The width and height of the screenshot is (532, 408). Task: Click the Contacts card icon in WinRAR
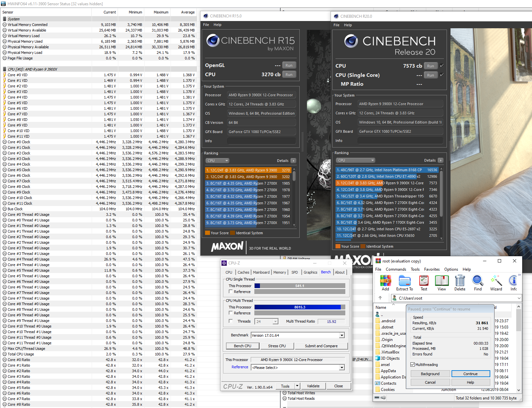coord(378,383)
